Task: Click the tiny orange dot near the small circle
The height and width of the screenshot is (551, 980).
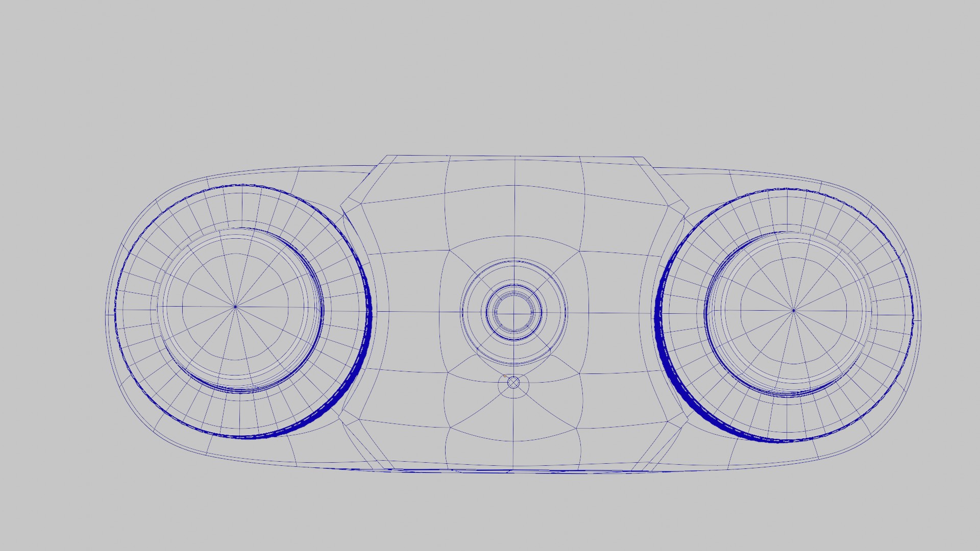Action: pos(504,377)
